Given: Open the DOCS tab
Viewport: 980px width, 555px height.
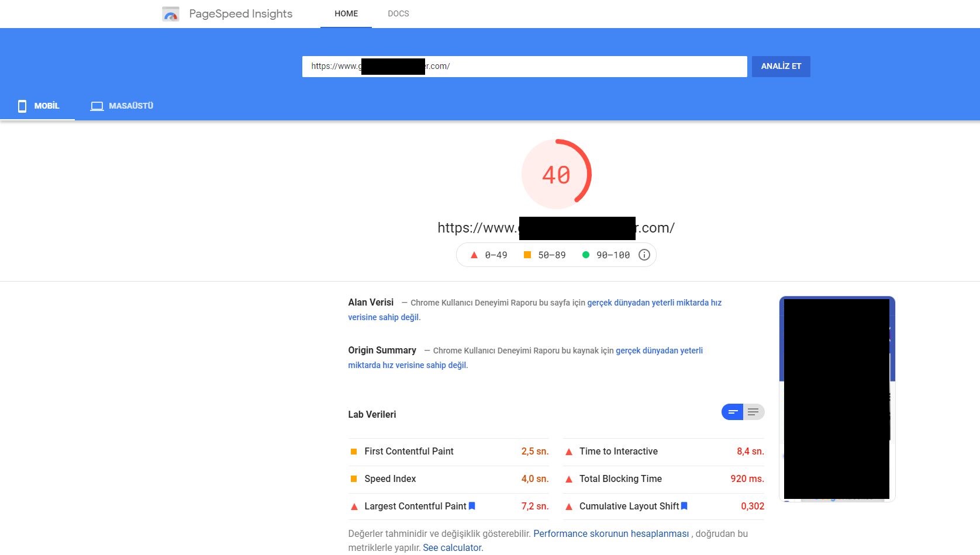Looking at the screenshot, I should (398, 13).
